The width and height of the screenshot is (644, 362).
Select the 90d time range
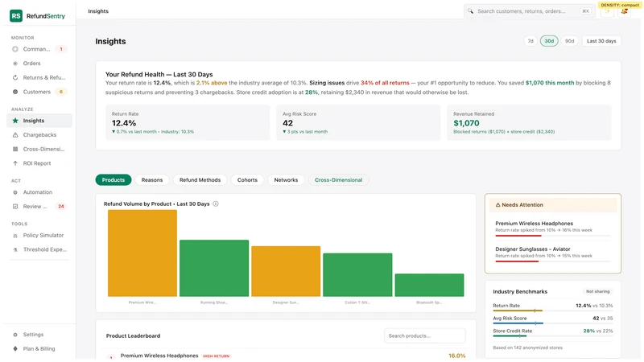[x=569, y=41]
